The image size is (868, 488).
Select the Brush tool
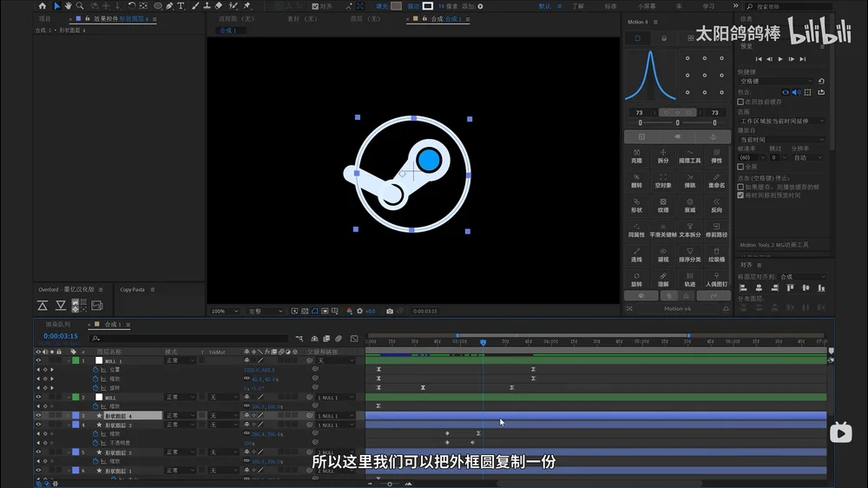[x=194, y=6]
